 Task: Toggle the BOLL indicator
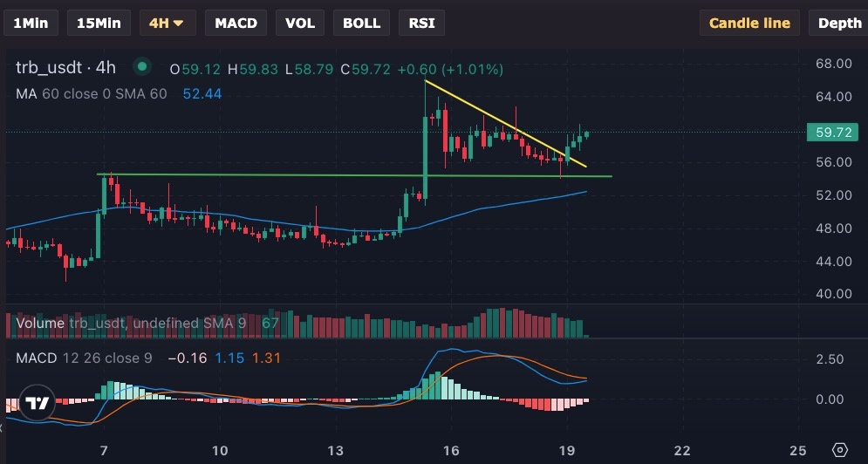click(361, 24)
